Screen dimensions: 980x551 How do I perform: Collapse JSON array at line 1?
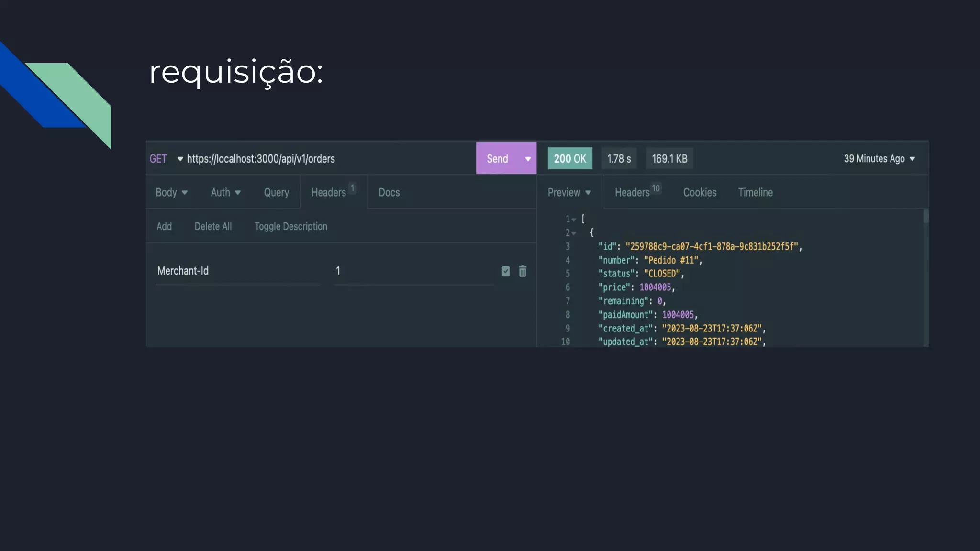click(x=574, y=220)
